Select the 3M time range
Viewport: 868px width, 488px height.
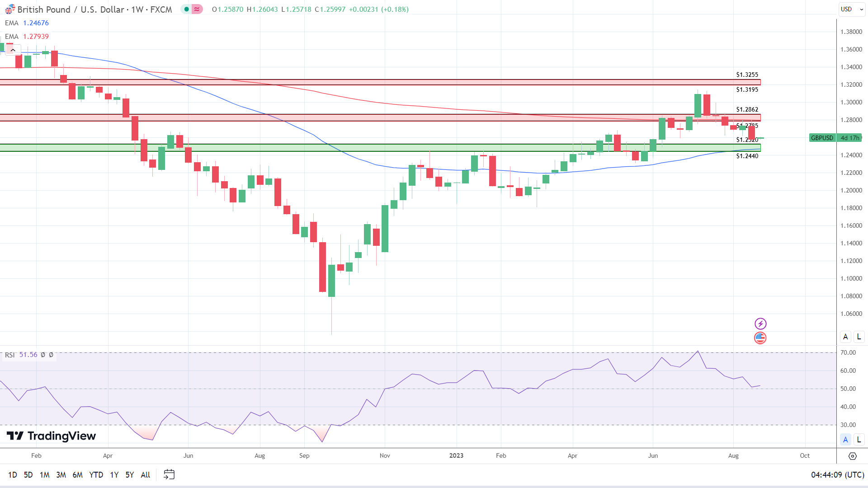coord(61,475)
